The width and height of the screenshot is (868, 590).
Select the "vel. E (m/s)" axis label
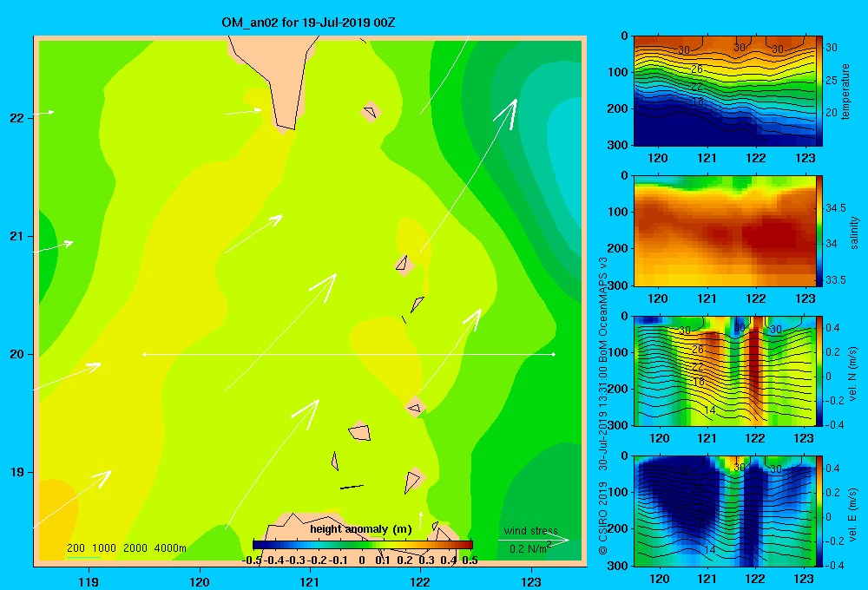[x=852, y=515]
